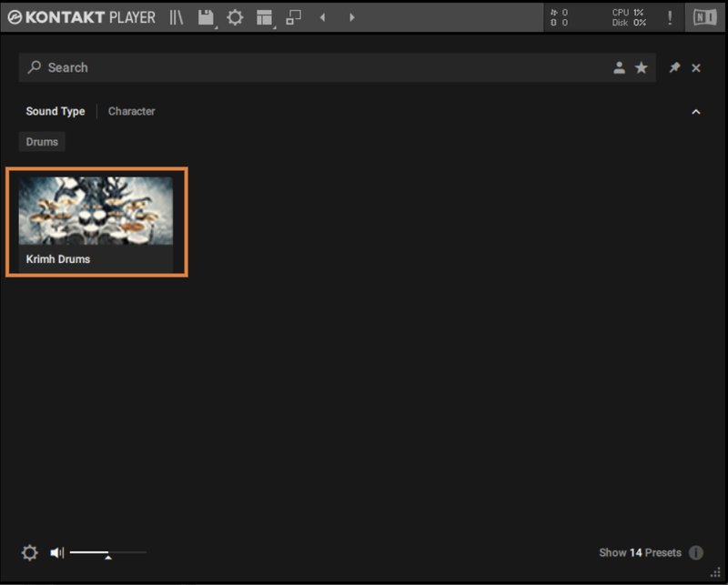728x585 pixels.
Task: Open the info icon near presets
Action: tap(696, 552)
